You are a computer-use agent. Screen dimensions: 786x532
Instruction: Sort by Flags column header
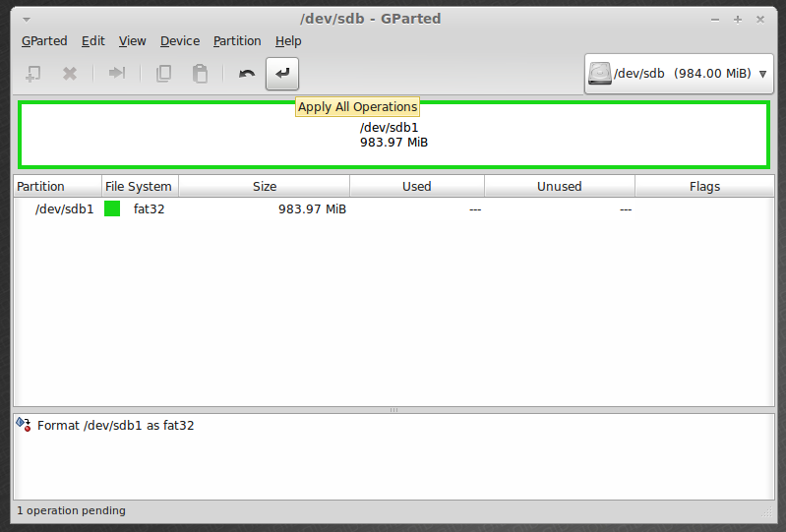click(x=704, y=187)
